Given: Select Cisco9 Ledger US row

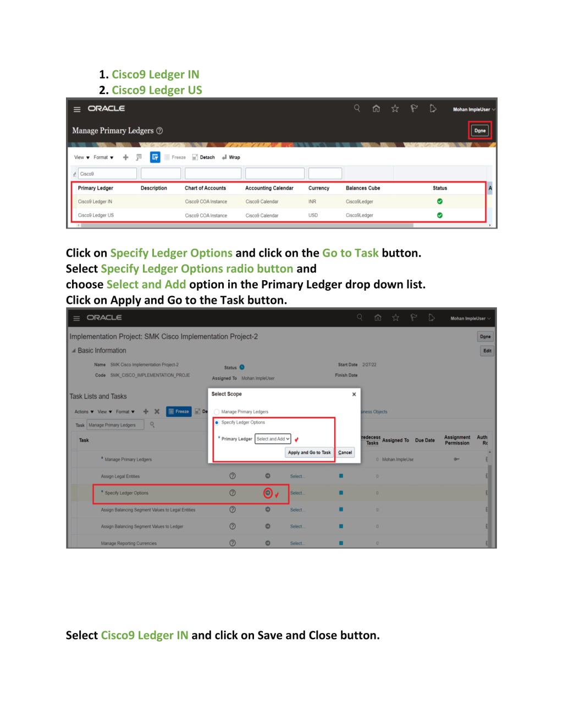Looking at the screenshot, I should point(279,215).
